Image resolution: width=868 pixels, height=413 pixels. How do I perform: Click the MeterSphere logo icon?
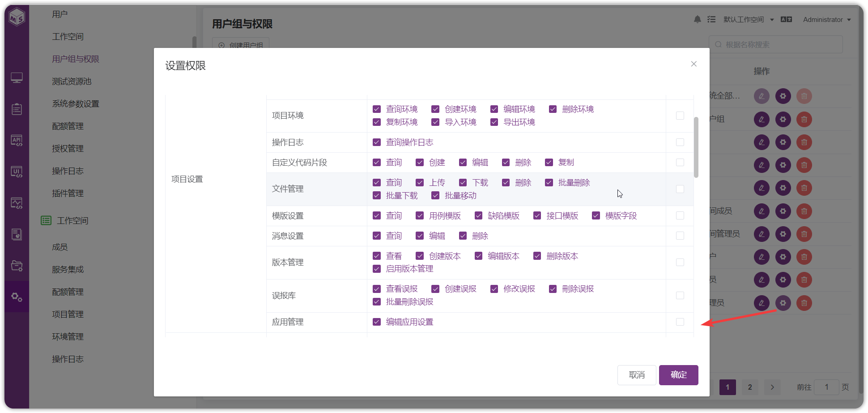[x=17, y=18]
